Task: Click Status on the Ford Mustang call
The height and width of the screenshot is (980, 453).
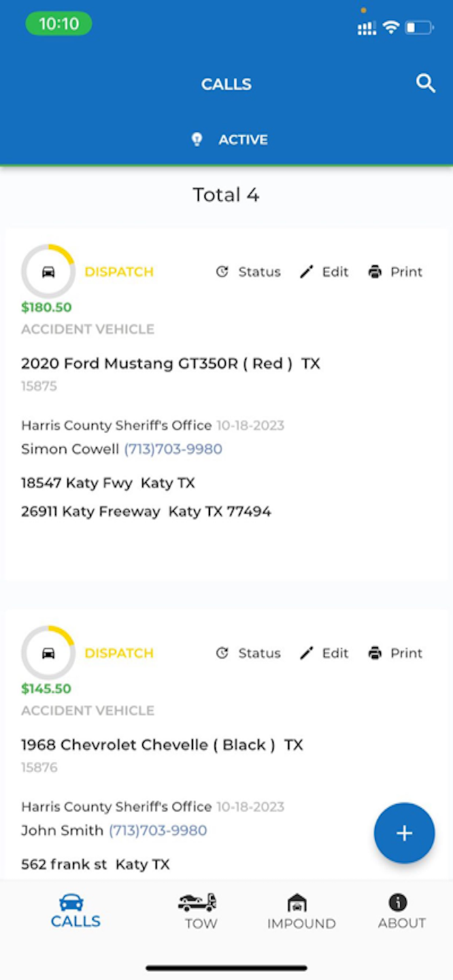Action: [x=248, y=272]
